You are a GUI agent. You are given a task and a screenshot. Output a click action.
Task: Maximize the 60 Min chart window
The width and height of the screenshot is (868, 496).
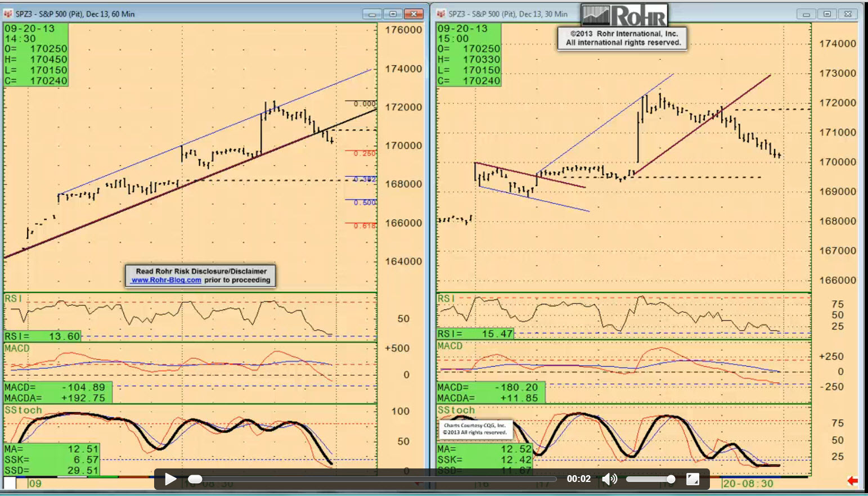pos(393,14)
